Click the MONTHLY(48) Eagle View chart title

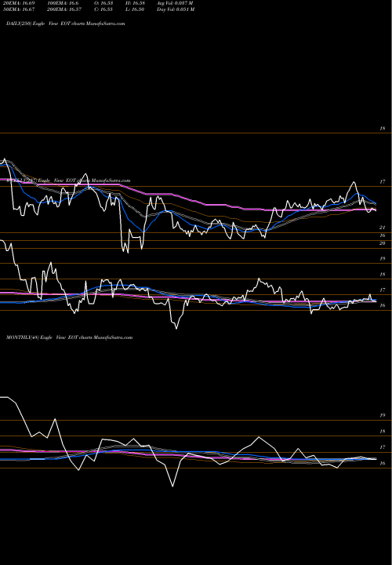coord(70,337)
